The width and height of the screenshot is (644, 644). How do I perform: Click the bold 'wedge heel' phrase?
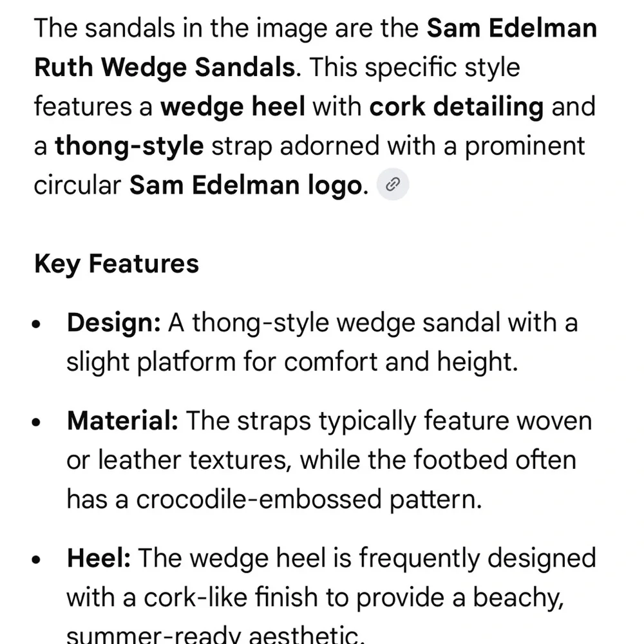pyautogui.click(x=232, y=107)
